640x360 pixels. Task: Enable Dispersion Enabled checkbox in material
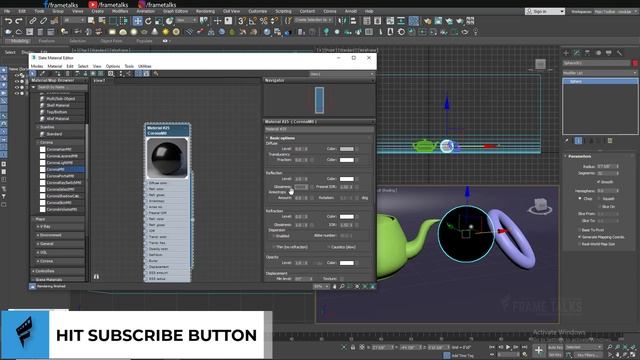pyautogui.click(x=274, y=236)
